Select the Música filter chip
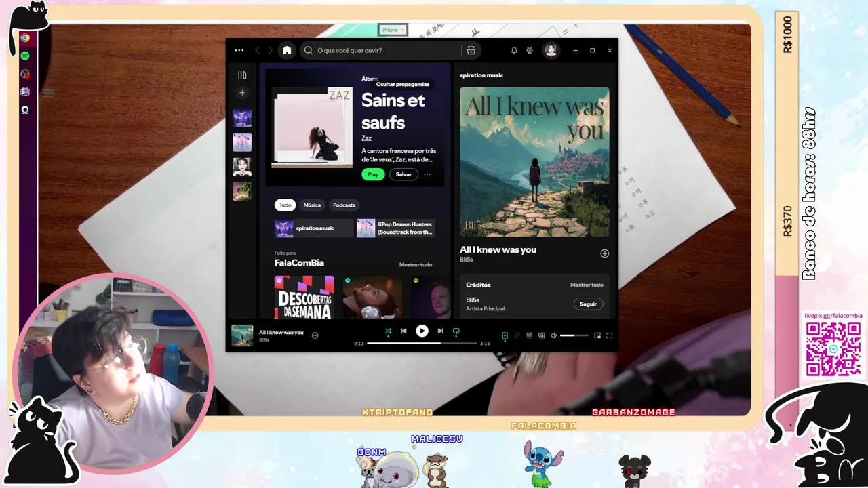868x488 pixels. coord(312,205)
